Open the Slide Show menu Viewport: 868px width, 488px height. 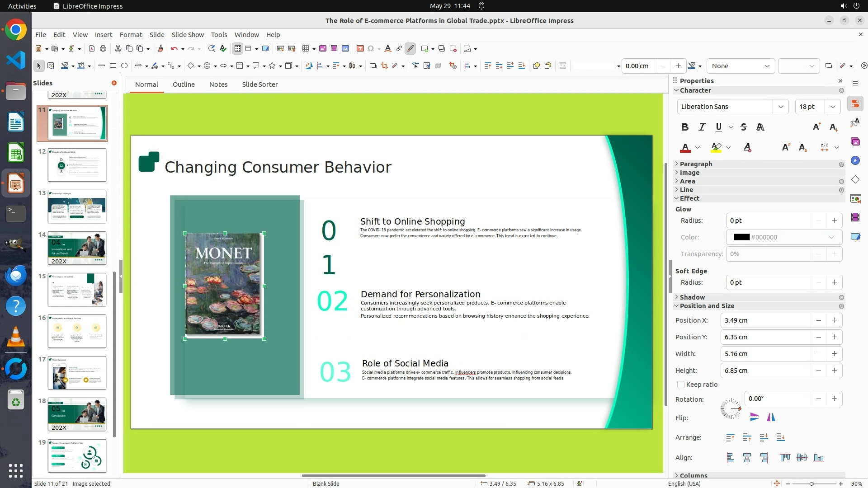click(x=187, y=35)
